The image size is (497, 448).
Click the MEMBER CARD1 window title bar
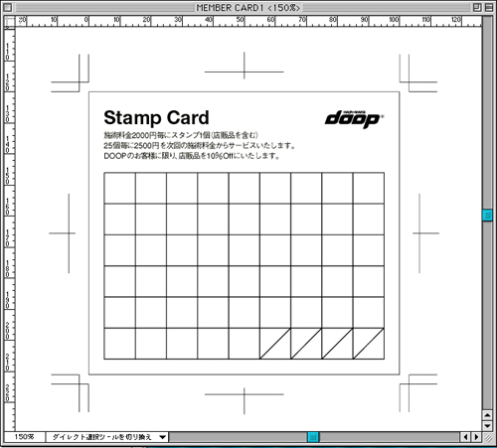tap(248, 7)
